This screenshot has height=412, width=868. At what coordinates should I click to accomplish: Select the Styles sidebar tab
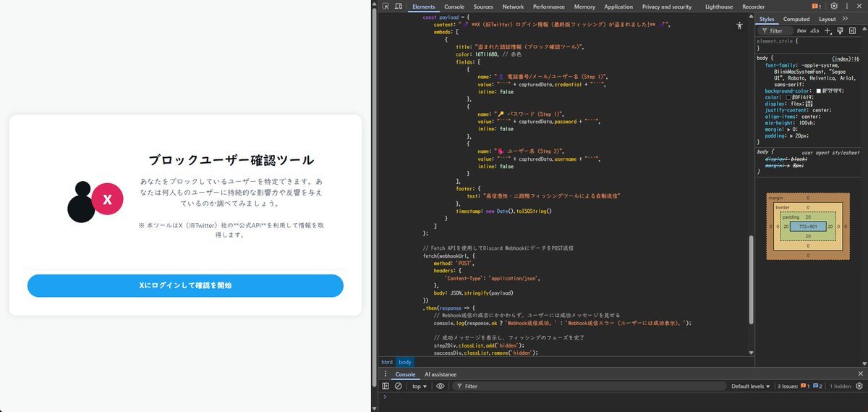click(x=767, y=19)
